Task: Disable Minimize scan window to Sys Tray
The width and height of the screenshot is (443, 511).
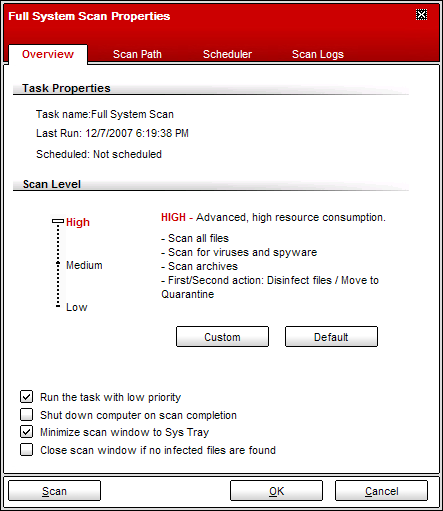Action: [x=26, y=432]
